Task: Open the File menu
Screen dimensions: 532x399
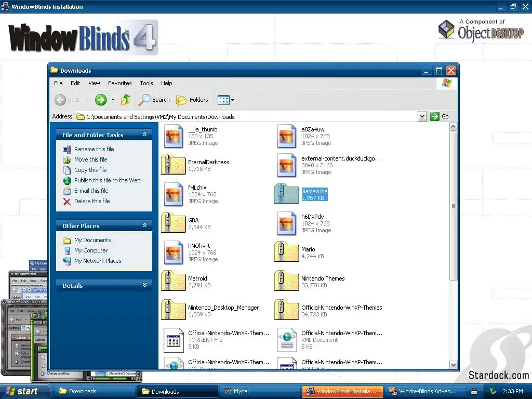Action: coord(58,83)
